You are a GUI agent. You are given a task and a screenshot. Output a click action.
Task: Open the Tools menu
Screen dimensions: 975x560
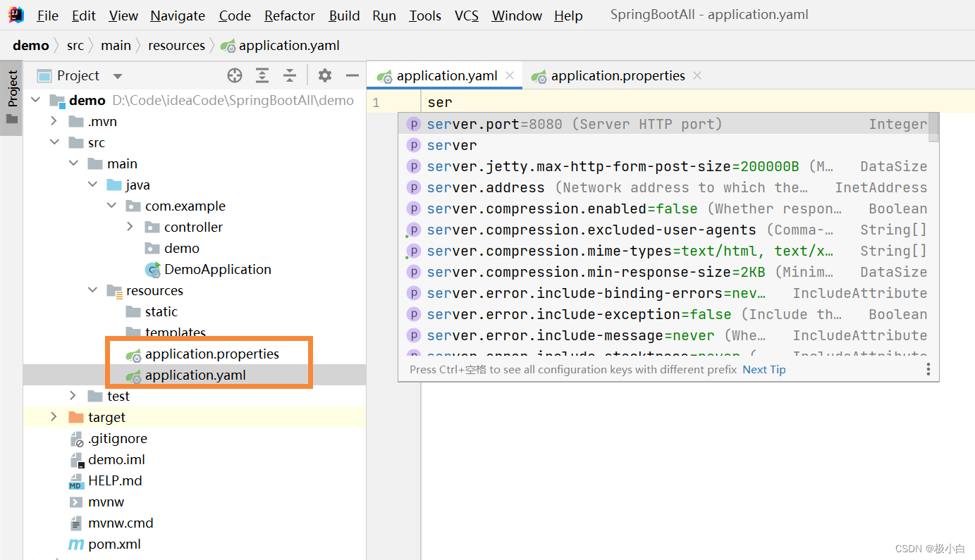pos(425,15)
